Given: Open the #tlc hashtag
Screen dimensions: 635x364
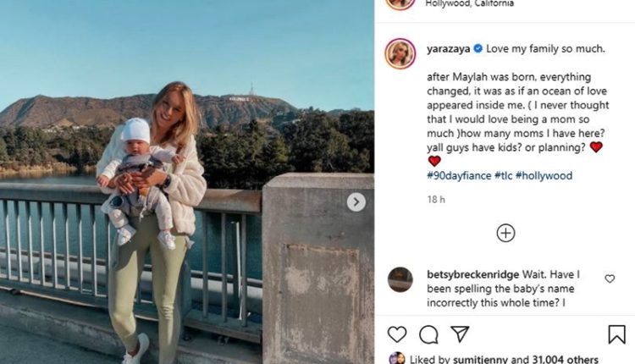Looking at the screenshot, I should [506, 176].
